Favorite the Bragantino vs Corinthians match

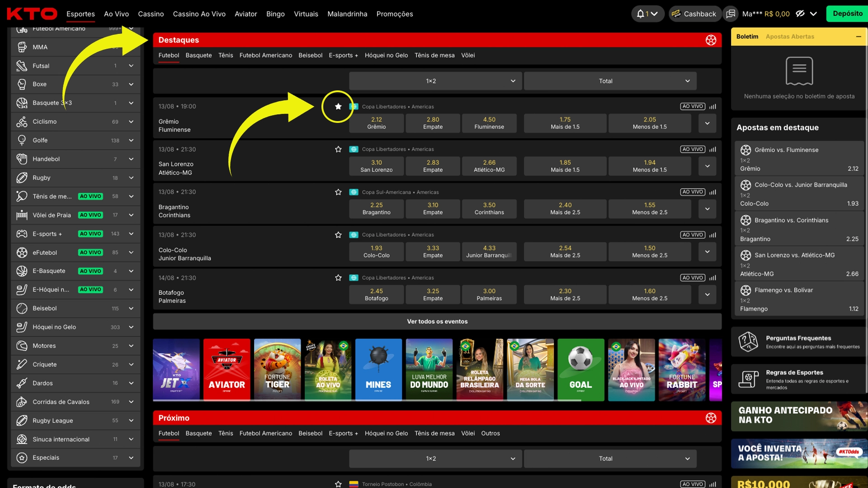[338, 192]
